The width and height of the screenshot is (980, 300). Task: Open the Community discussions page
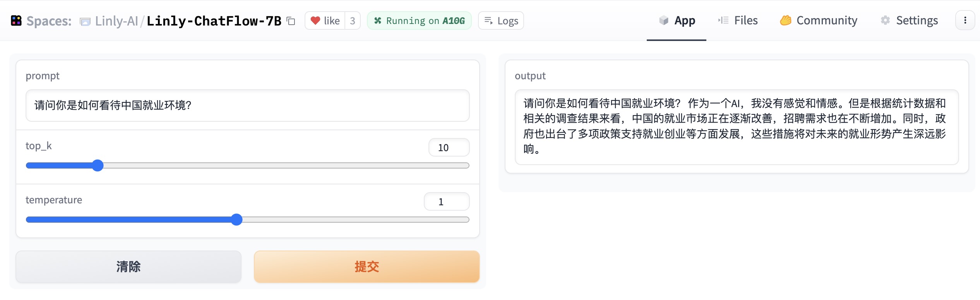point(819,20)
